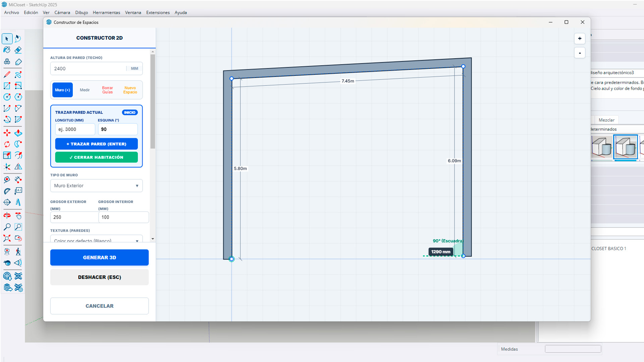The height and width of the screenshot is (362, 644).
Task: Select the Scale tool
Action: pyautogui.click(x=7, y=155)
